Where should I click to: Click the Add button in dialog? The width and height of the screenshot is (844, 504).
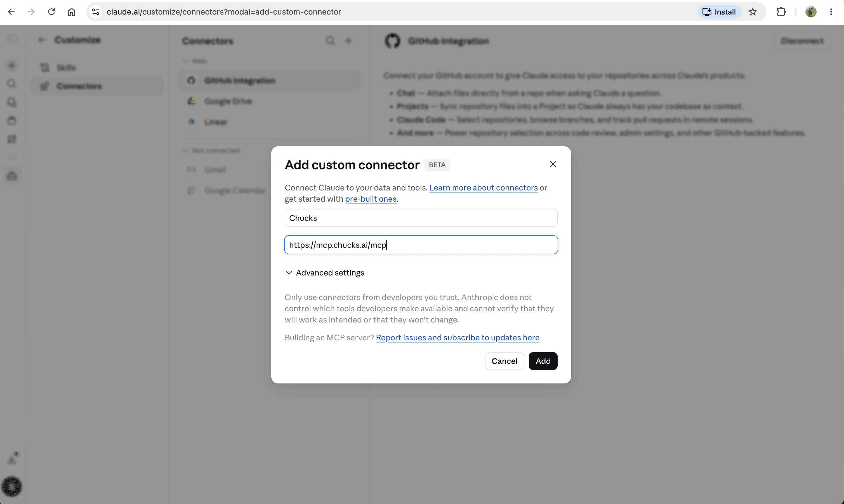(543, 361)
